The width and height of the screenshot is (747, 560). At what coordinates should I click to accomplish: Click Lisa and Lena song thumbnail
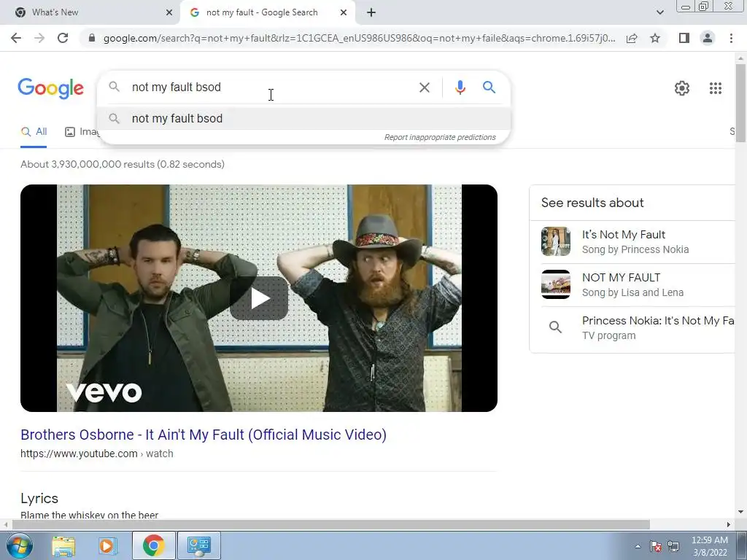(556, 284)
